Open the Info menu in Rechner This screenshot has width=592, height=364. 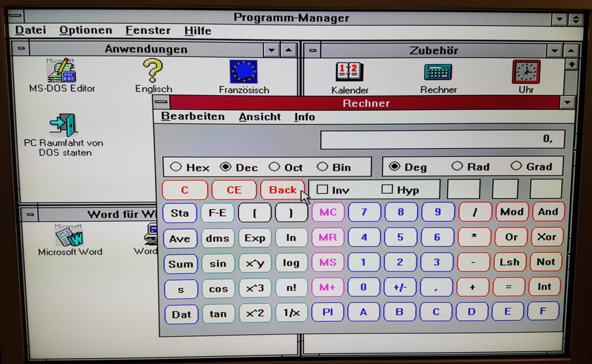(x=304, y=117)
